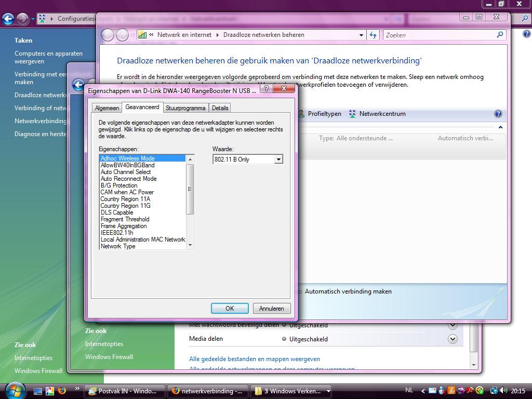Click the magnifier in the Zoeken box

[500, 35]
